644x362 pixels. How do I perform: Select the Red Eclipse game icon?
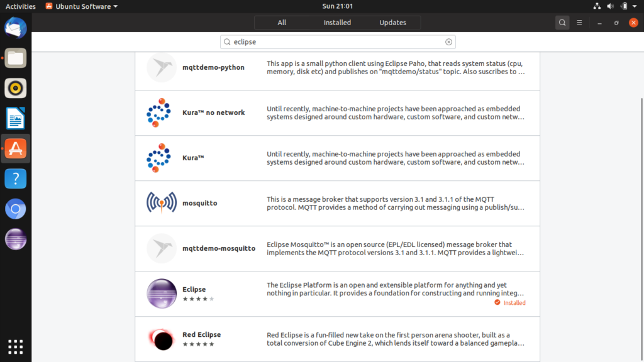coord(162,339)
